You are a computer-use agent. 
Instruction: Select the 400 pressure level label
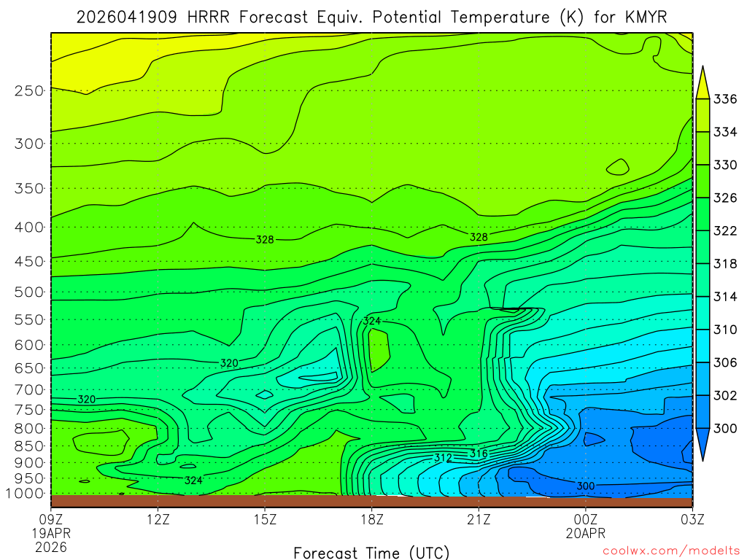click(x=29, y=227)
